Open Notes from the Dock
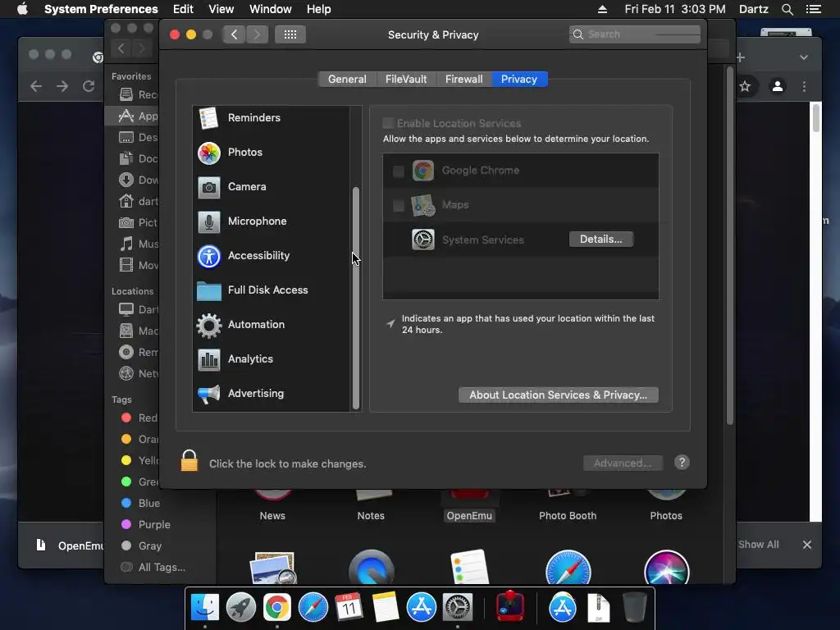 tap(386, 607)
